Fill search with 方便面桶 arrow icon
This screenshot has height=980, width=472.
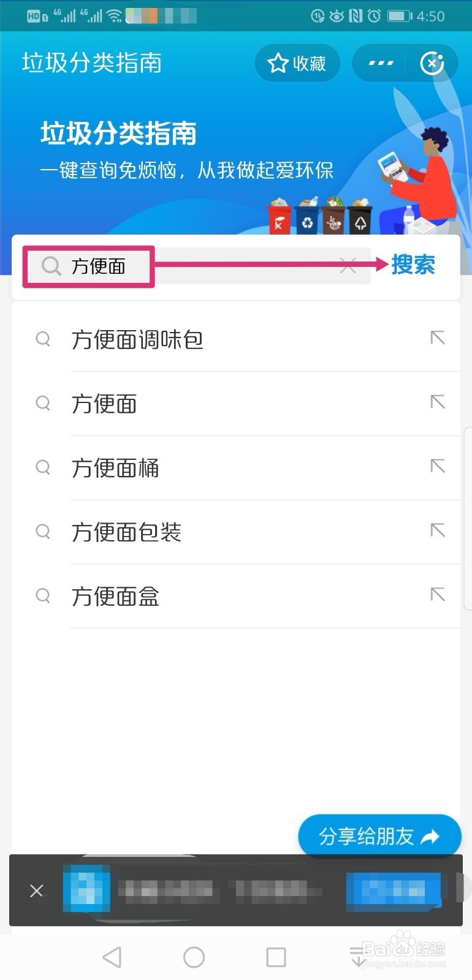point(438,467)
